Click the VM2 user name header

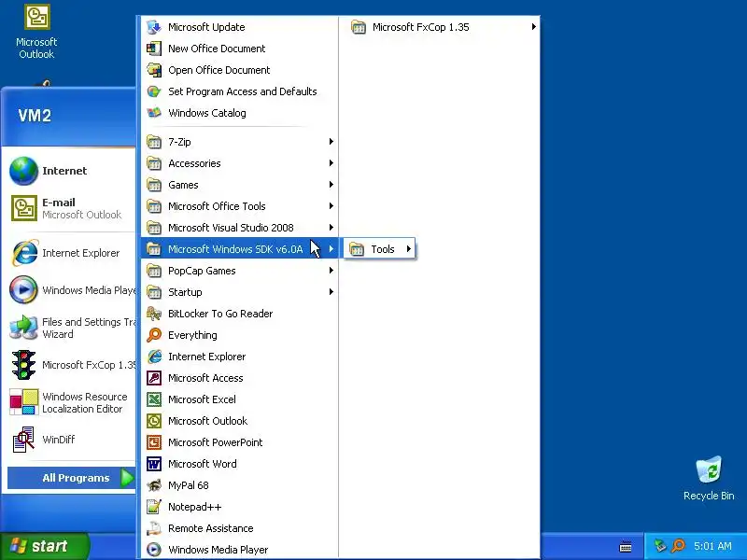(35, 115)
